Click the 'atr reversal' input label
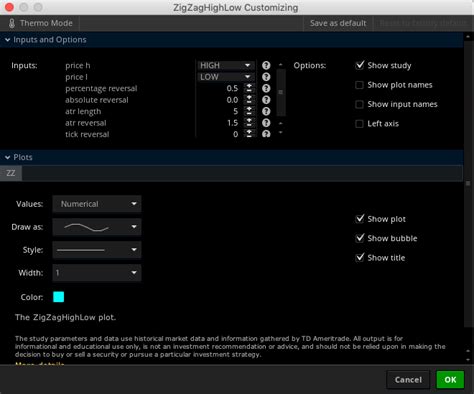474x394 pixels. point(86,123)
